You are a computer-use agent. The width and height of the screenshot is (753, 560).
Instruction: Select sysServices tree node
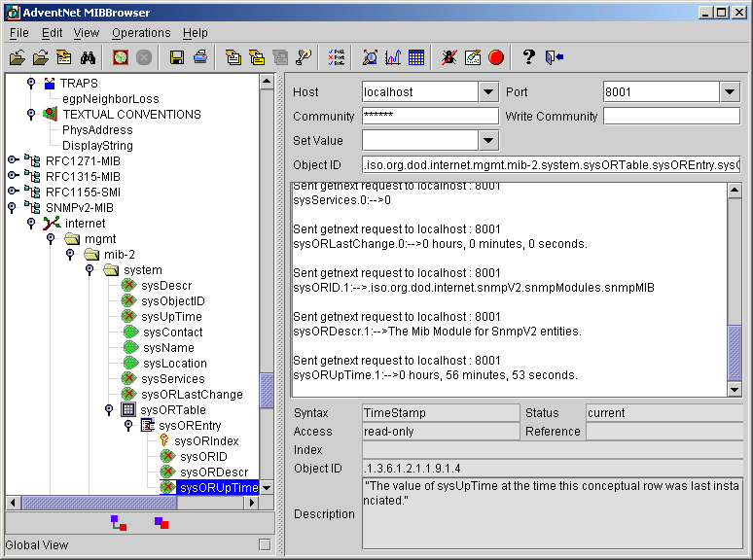pos(173,378)
